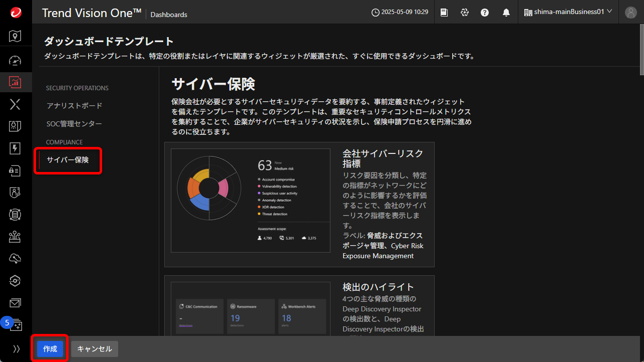The image size is (644, 362).
Task: Click the vertical scrollbar on right edge
Action: pyautogui.click(x=641, y=50)
